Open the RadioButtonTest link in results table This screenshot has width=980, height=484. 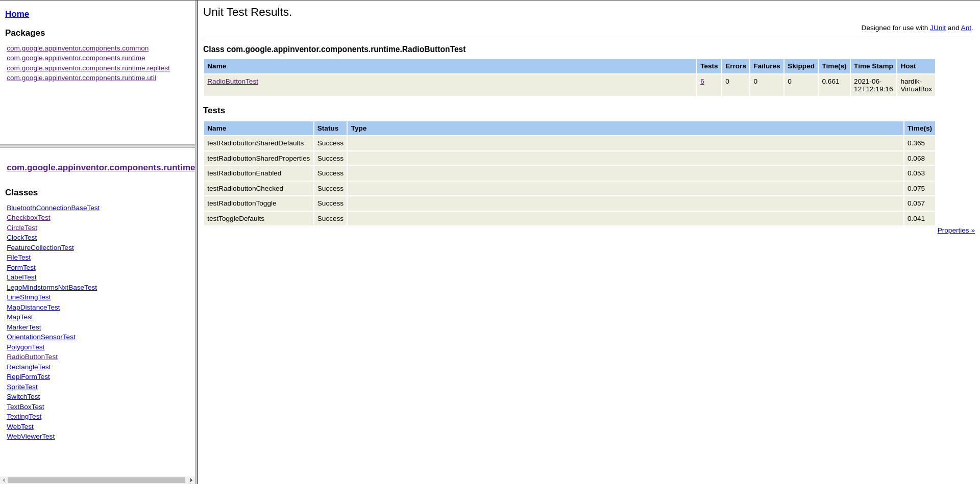tap(232, 81)
